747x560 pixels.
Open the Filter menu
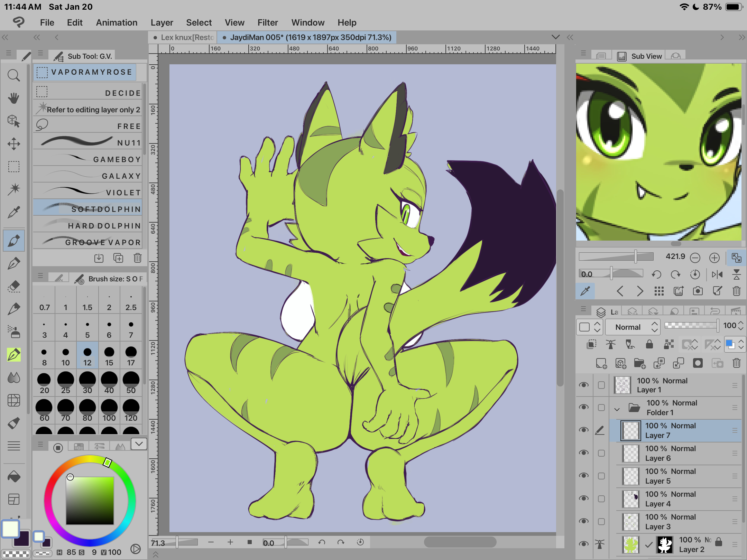[267, 22]
